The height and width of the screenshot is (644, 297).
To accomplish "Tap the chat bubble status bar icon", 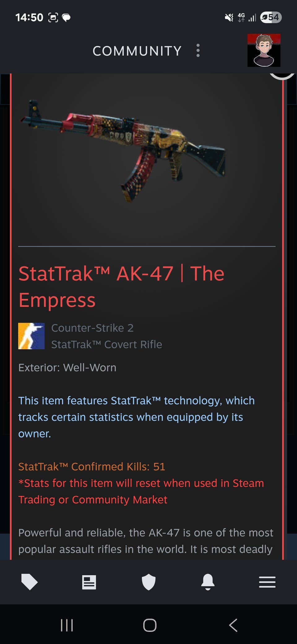I will point(66,18).
